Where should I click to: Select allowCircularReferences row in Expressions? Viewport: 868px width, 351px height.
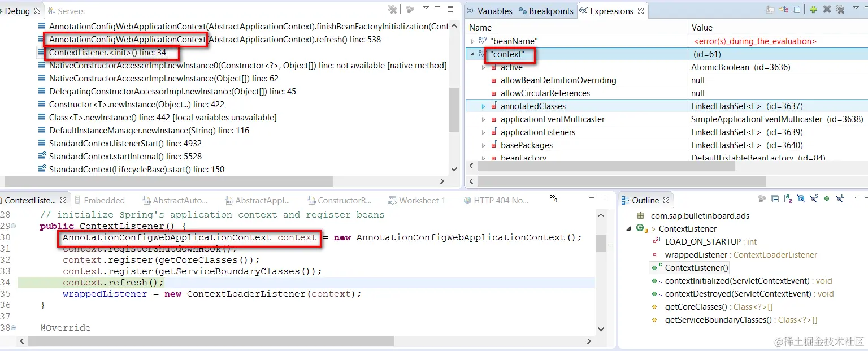click(x=666, y=93)
